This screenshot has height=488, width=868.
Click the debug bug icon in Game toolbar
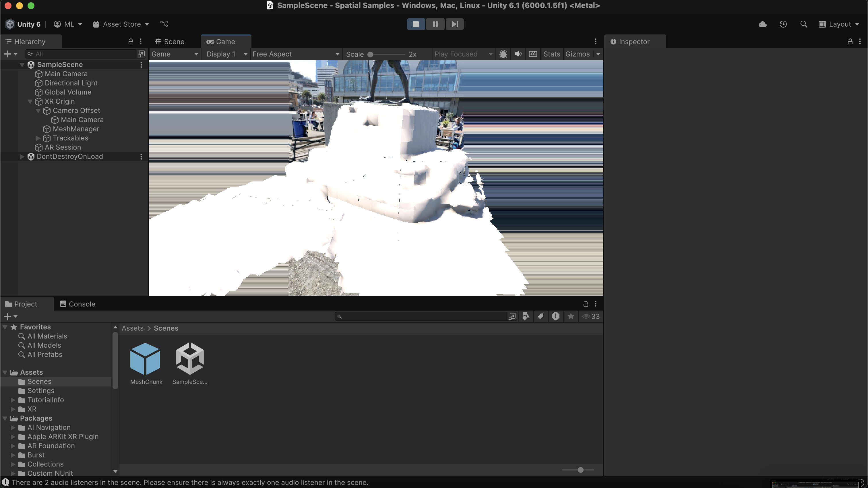coord(503,54)
